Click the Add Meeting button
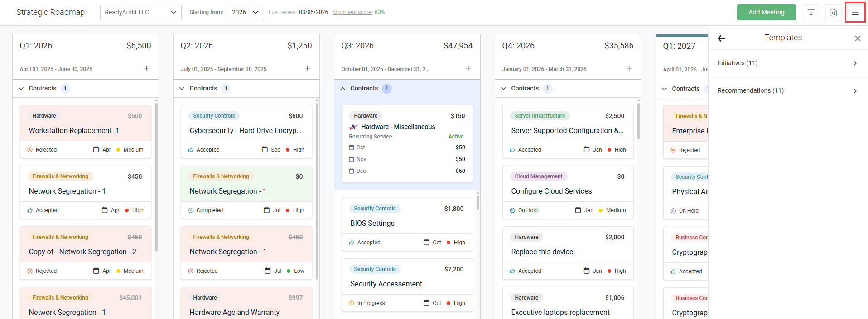This screenshot has height=319, width=868. [766, 12]
